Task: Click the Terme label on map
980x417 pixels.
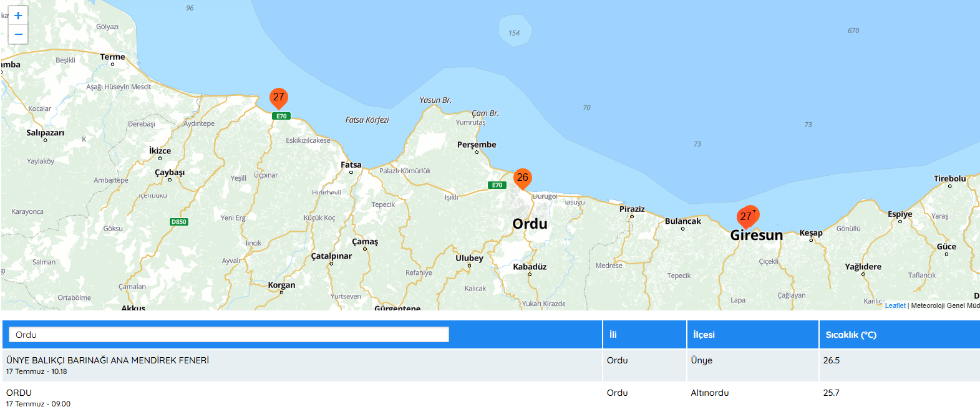Action: (x=112, y=57)
